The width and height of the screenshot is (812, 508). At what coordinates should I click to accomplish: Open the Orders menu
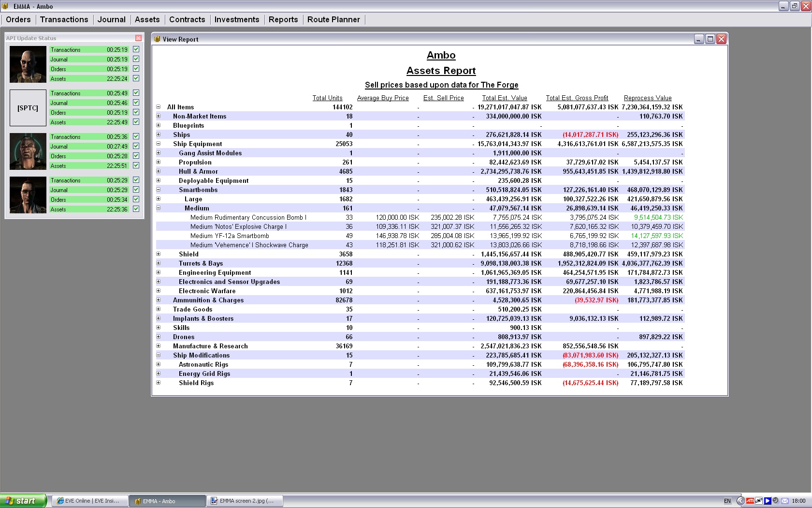pos(18,19)
